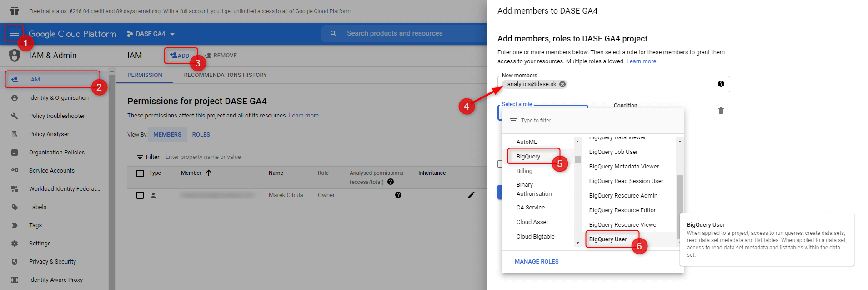The height and width of the screenshot is (290, 868).
Task: Open Learn more link under Permissions heading
Action: click(x=304, y=116)
